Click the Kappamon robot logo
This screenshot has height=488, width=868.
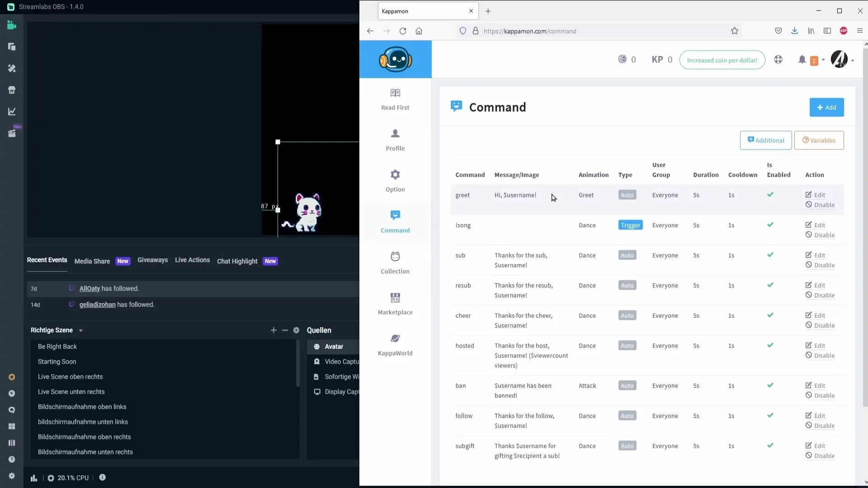[396, 59]
